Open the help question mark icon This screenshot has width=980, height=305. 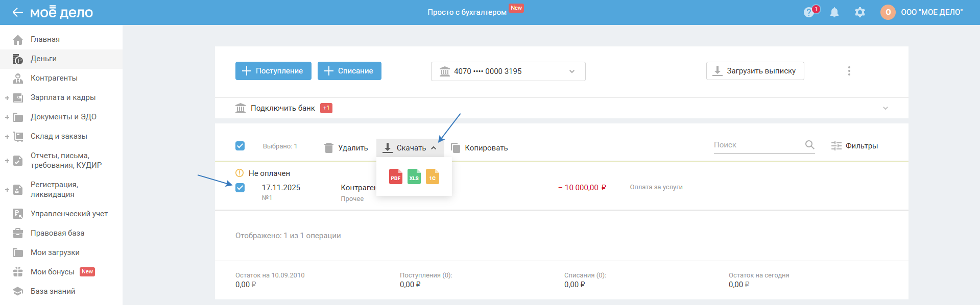pos(808,12)
